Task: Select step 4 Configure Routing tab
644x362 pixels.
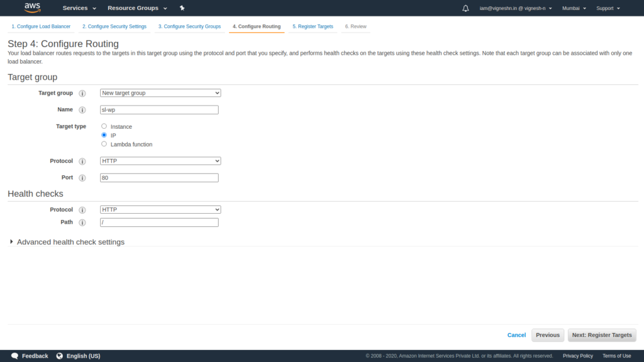Action: pos(257,26)
